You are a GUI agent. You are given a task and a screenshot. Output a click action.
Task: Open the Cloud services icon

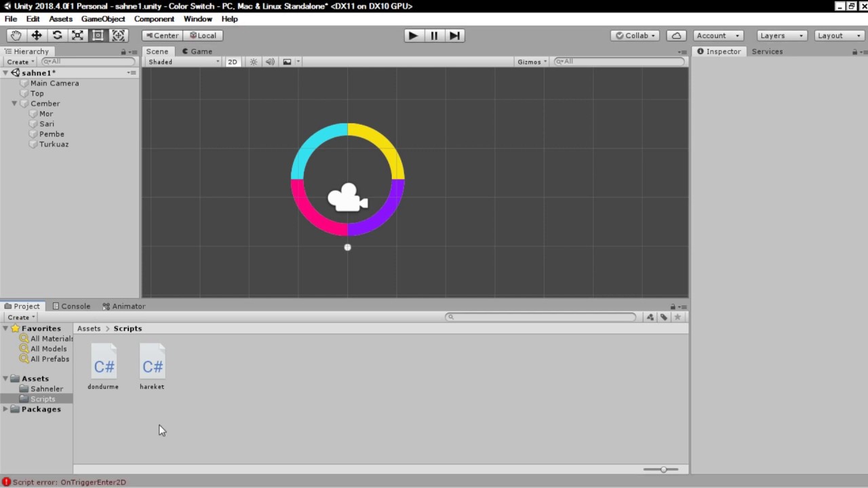(676, 35)
